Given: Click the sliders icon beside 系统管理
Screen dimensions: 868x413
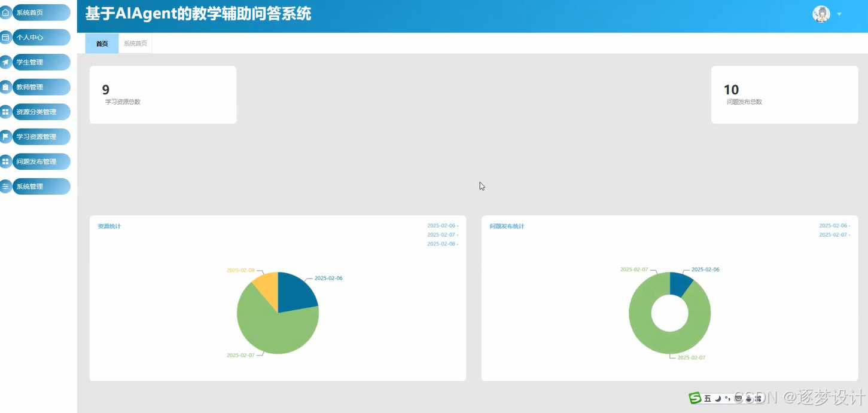Looking at the screenshot, I should tap(5, 186).
